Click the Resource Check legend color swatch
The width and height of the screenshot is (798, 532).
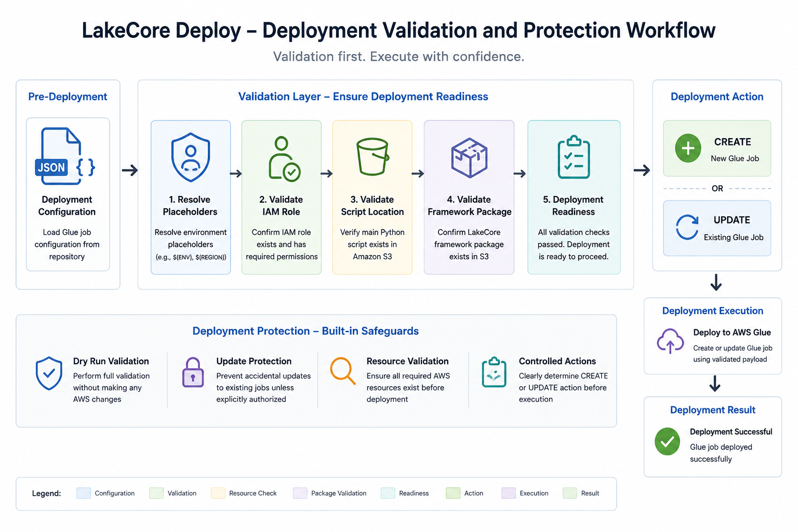218,493
